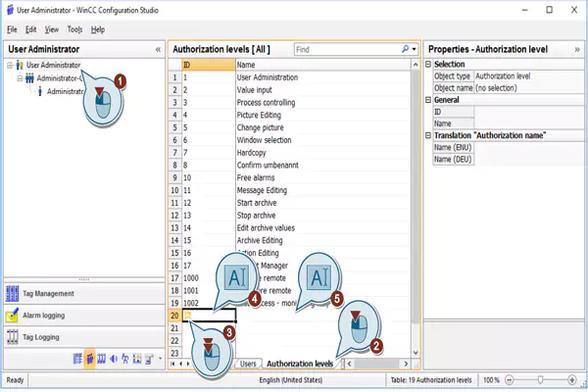Viewport: 588px width, 392px height.
Task: Select the 'Process controlling' cell
Action: coord(323,102)
